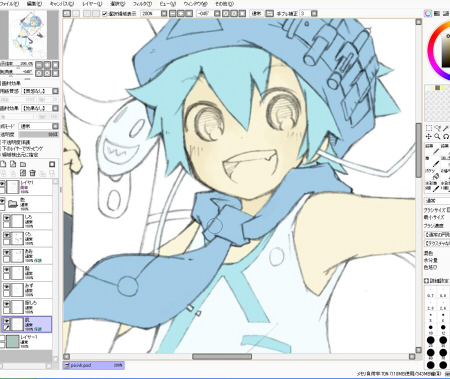Click the 通常 view button in the toolbar
Viewport: 450px width, 379px height.
click(256, 13)
